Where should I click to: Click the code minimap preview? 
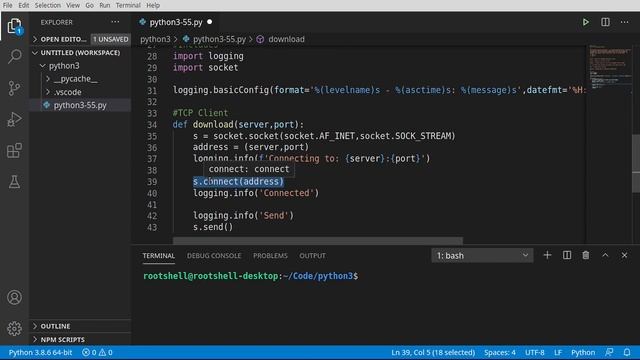610,67
